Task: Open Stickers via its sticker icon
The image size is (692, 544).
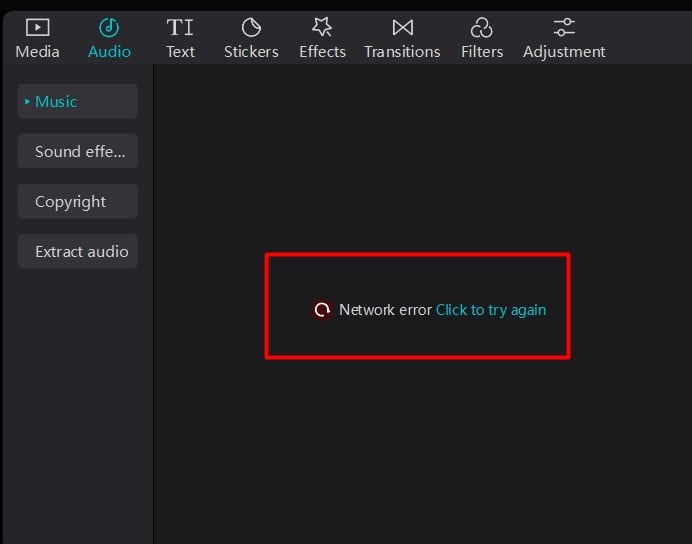Action: [x=251, y=27]
